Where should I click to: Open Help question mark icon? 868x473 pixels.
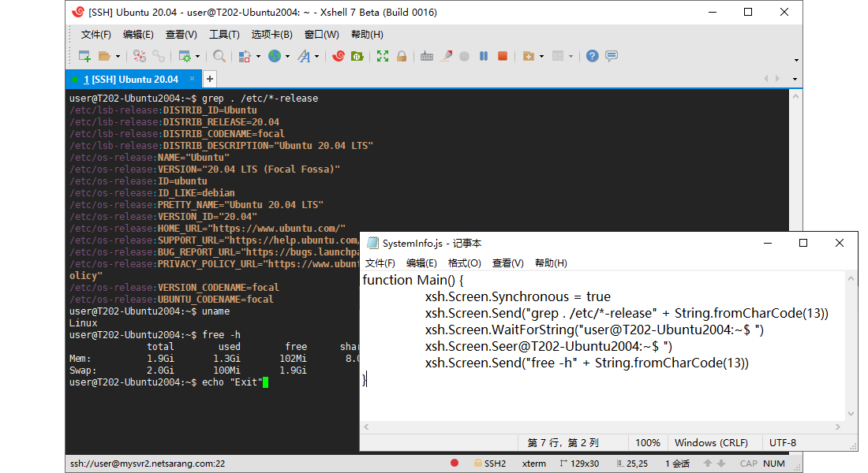tap(593, 56)
